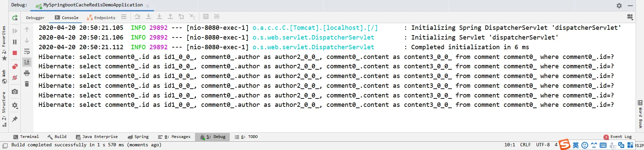The image size is (644, 150).
Task: Open the TODO tool window
Action: 246,137
